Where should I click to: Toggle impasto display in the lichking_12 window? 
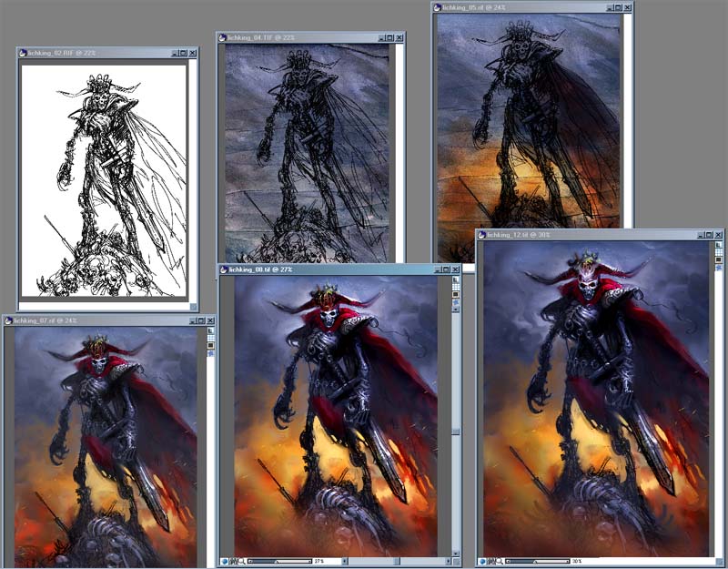click(x=719, y=268)
